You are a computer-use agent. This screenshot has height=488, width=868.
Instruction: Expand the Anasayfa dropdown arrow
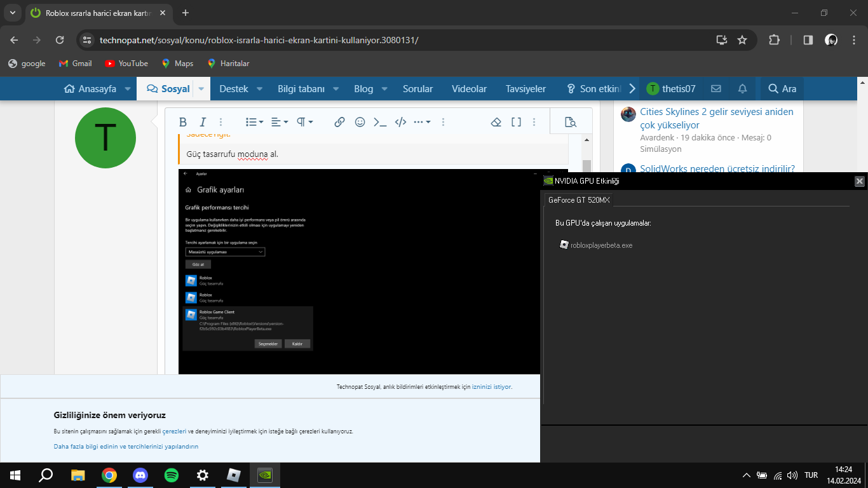(128, 89)
